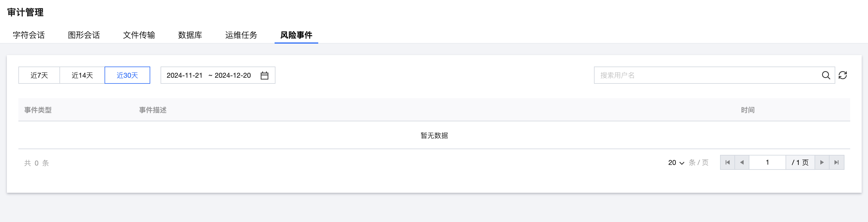Open the calendar date picker icon

tap(265, 75)
